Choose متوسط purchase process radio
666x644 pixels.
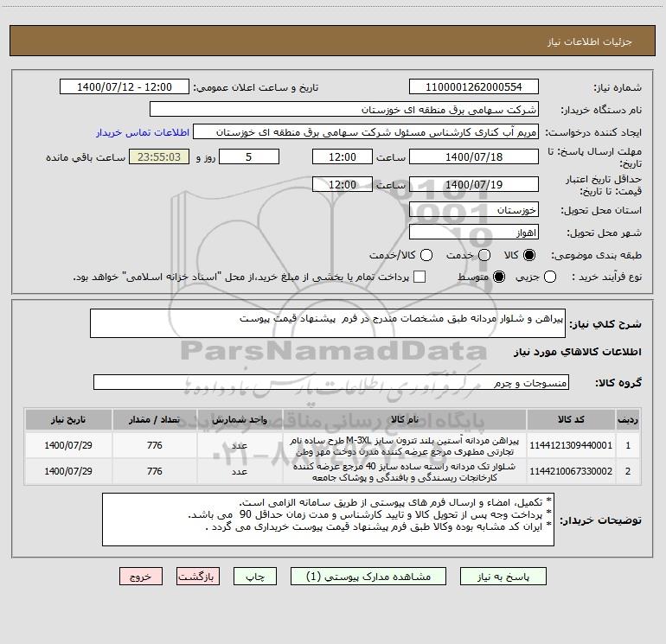coord(499,277)
